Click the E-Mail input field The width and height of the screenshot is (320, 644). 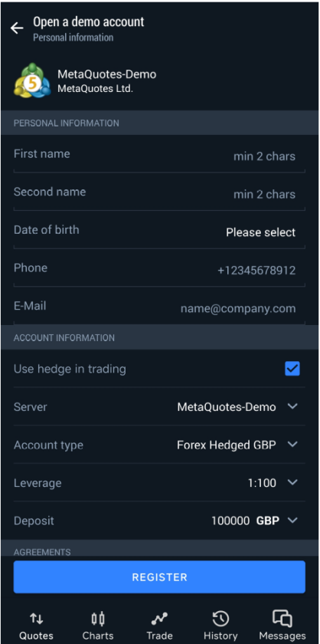(159, 307)
